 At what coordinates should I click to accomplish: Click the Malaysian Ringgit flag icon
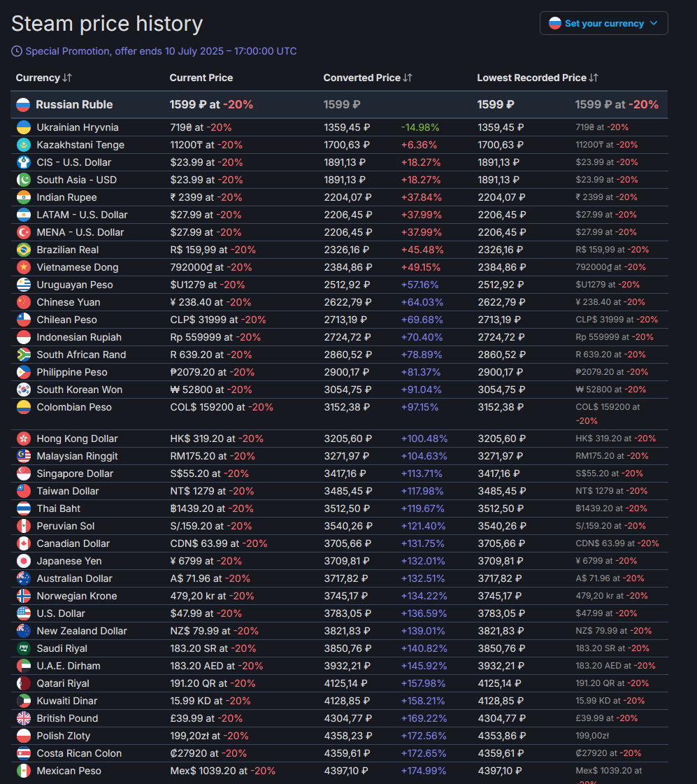point(24,457)
